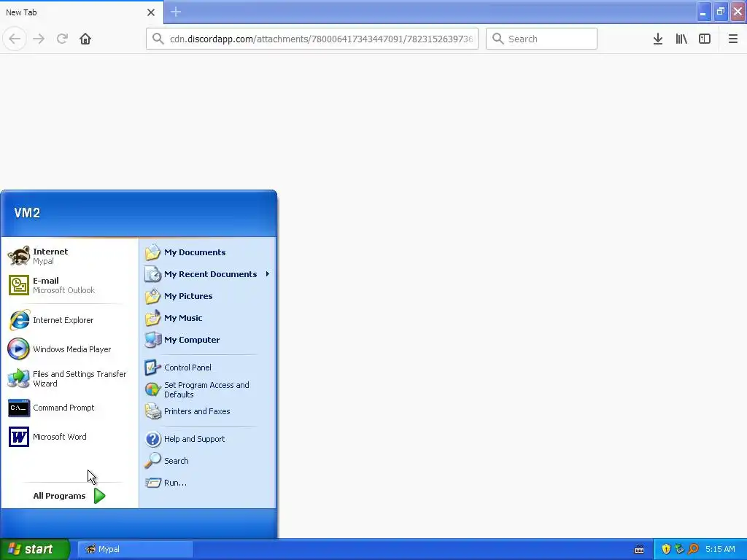Launch Internet Mypal from Start menu
Viewport: 747px width, 560px height.
click(69, 256)
